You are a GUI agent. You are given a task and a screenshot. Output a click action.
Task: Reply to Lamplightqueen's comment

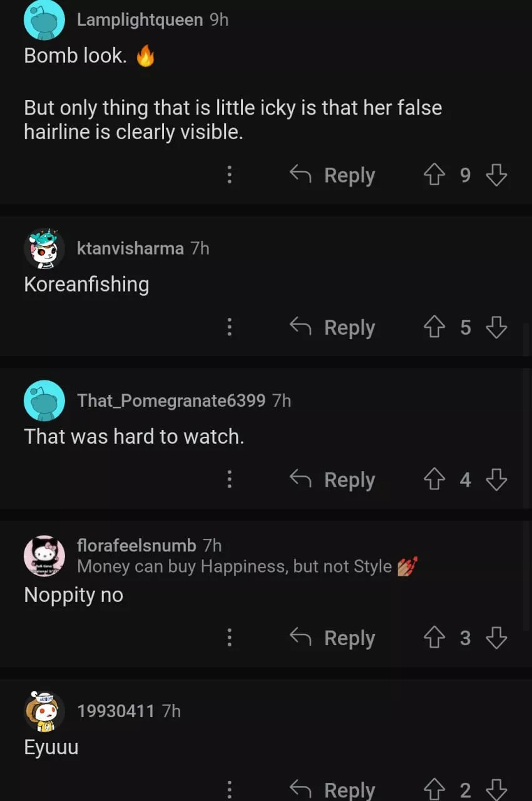(332, 175)
